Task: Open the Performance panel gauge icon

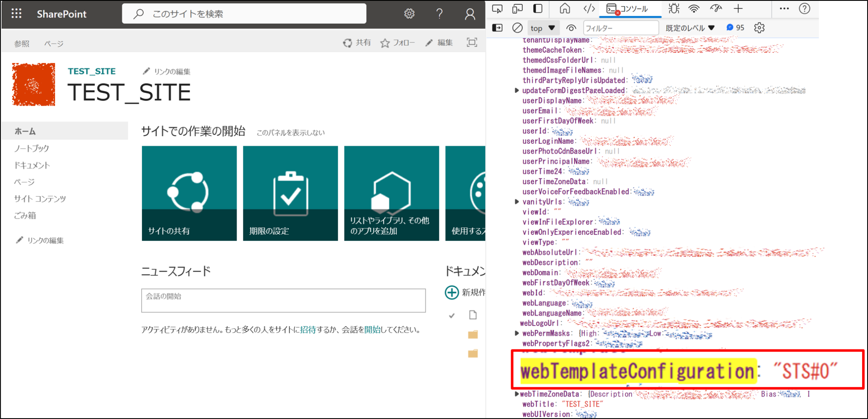Action: 715,8
